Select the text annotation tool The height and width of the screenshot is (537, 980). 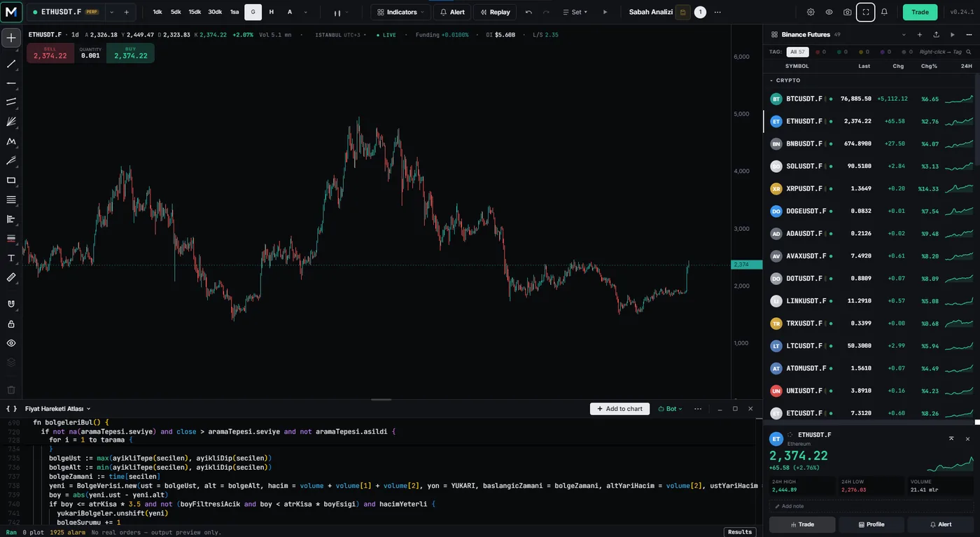pos(11,258)
